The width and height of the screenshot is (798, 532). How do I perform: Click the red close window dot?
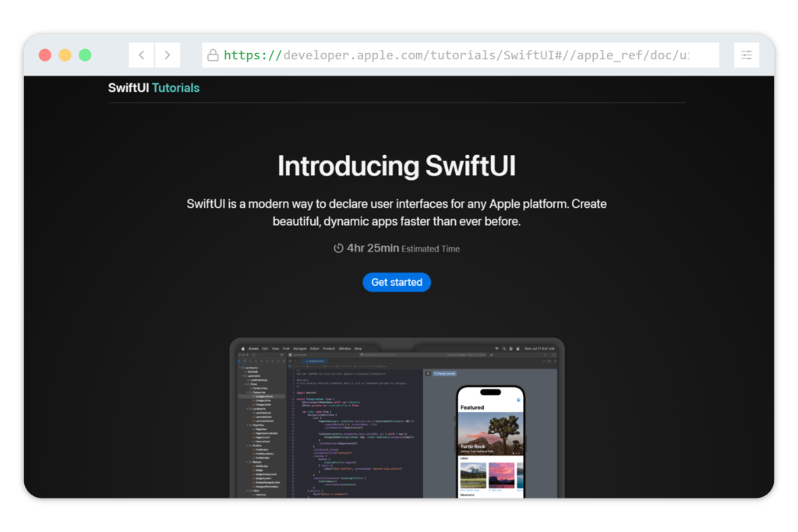click(45, 55)
